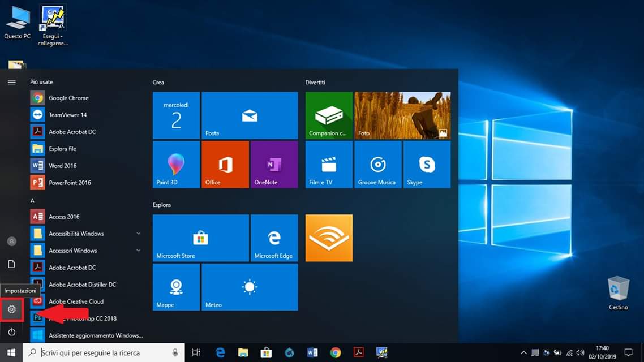Image resolution: width=644 pixels, height=362 pixels.
Task: Open the Wi-Fi network tray icon
Action: tap(569, 352)
